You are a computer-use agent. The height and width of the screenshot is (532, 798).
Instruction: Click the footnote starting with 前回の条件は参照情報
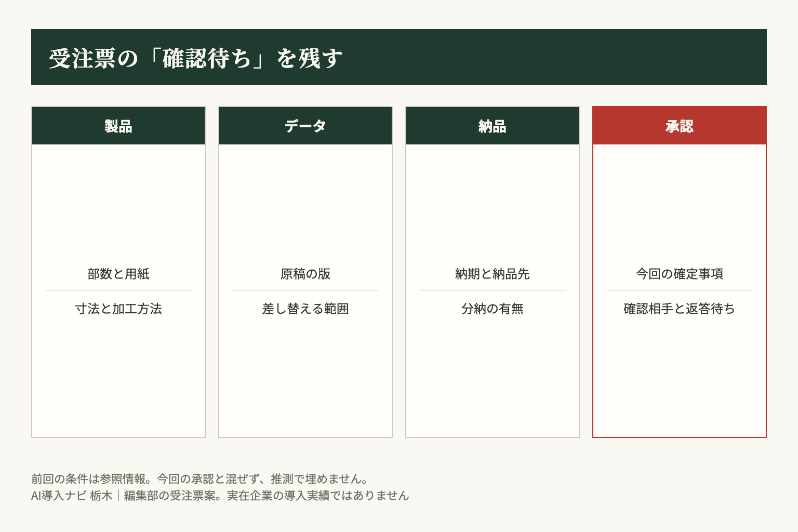pos(200,478)
